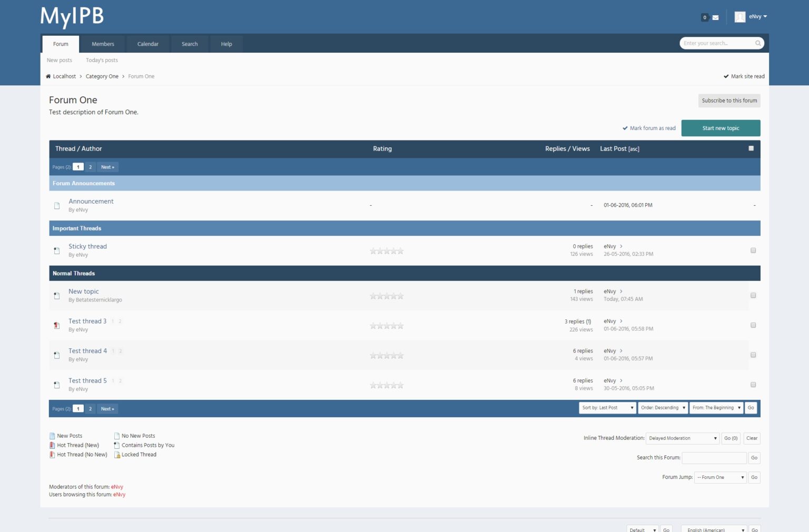Open the Delayed Moderation dropdown
Image resolution: width=809 pixels, height=532 pixels.
point(682,438)
